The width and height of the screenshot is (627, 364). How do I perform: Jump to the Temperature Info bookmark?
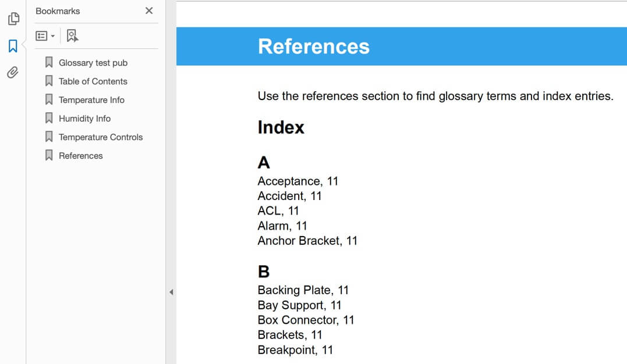pyautogui.click(x=91, y=99)
